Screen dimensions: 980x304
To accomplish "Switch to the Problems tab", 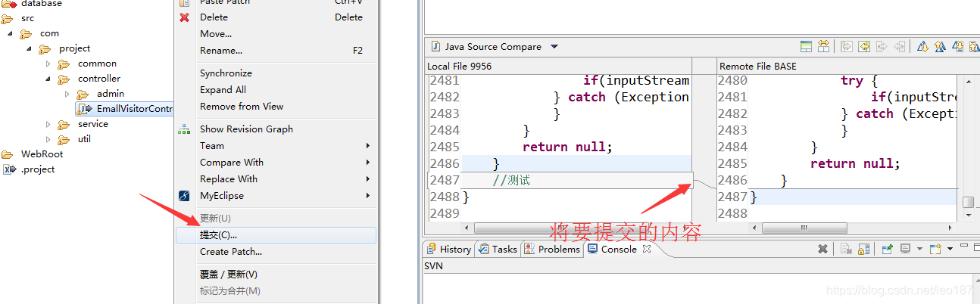I will 553,249.
